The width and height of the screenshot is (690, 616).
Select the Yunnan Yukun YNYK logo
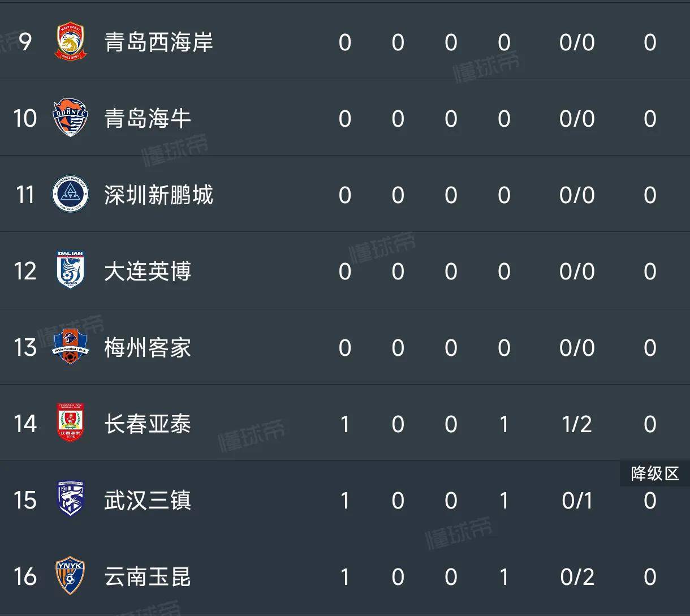pos(71,576)
